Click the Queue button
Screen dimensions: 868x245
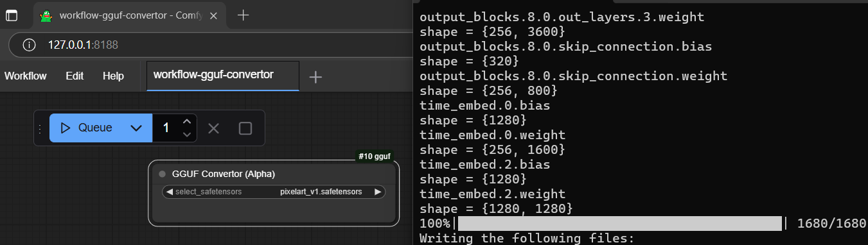click(x=87, y=128)
